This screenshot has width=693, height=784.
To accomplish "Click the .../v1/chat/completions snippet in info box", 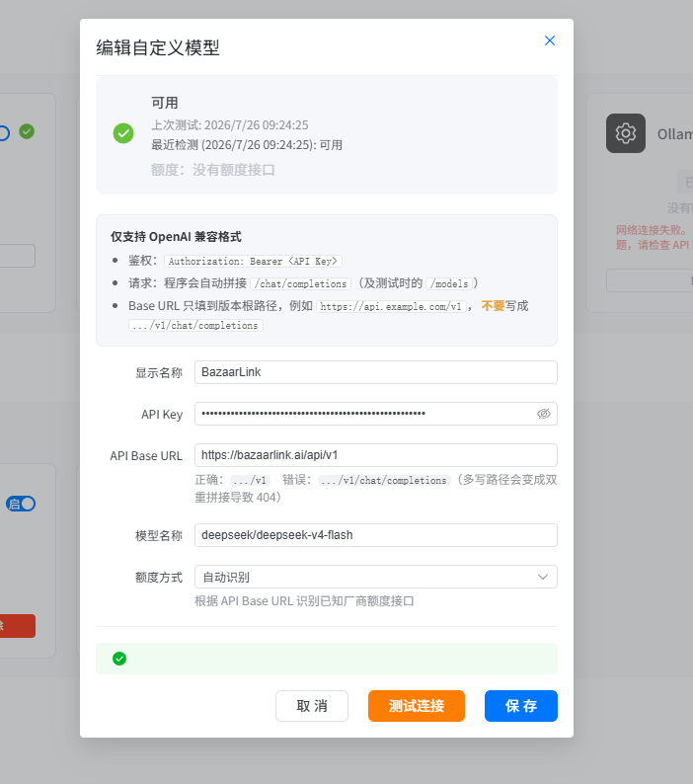I will point(196,325).
